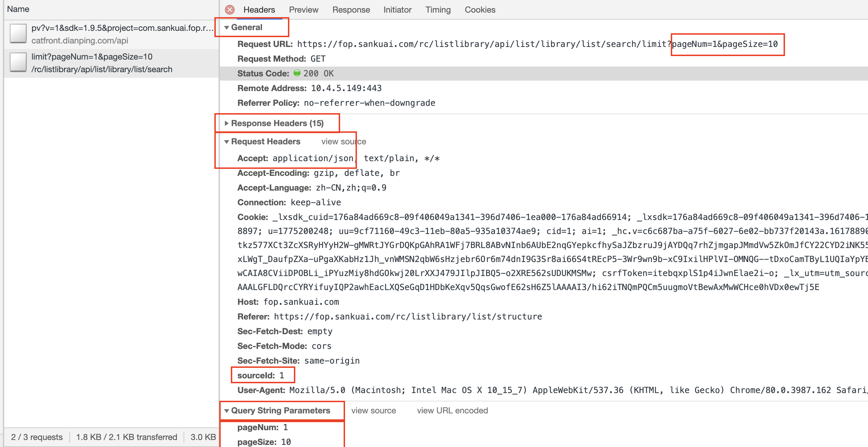Show the Cookies tab
Viewport: 868px width, 447px height.
coord(480,10)
